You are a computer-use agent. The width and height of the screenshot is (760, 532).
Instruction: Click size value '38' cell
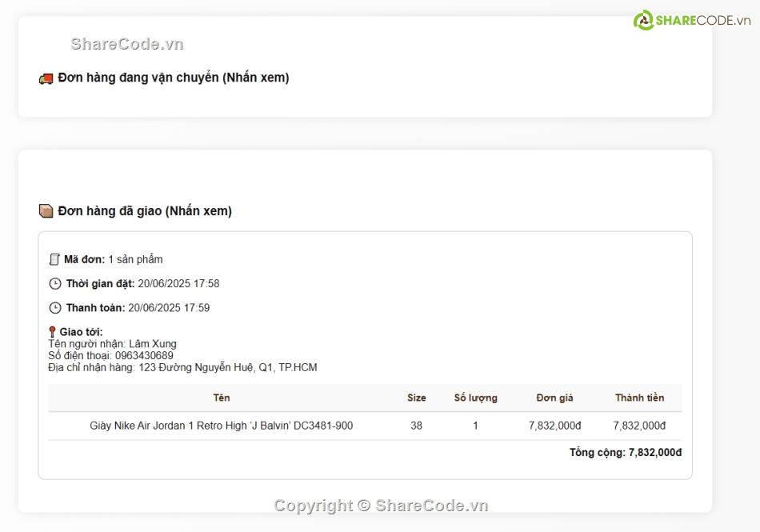pyautogui.click(x=416, y=426)
